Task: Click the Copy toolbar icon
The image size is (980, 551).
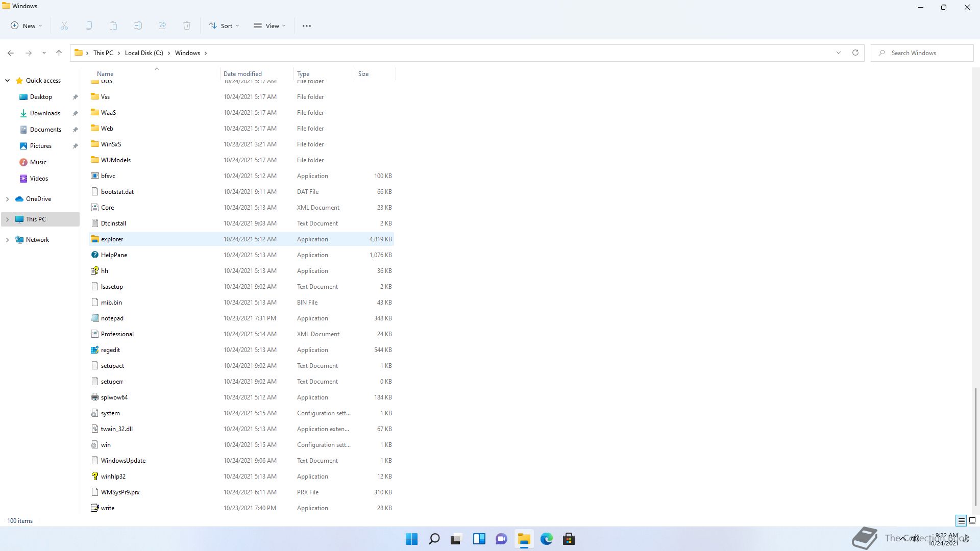Action: pos(89,26)
